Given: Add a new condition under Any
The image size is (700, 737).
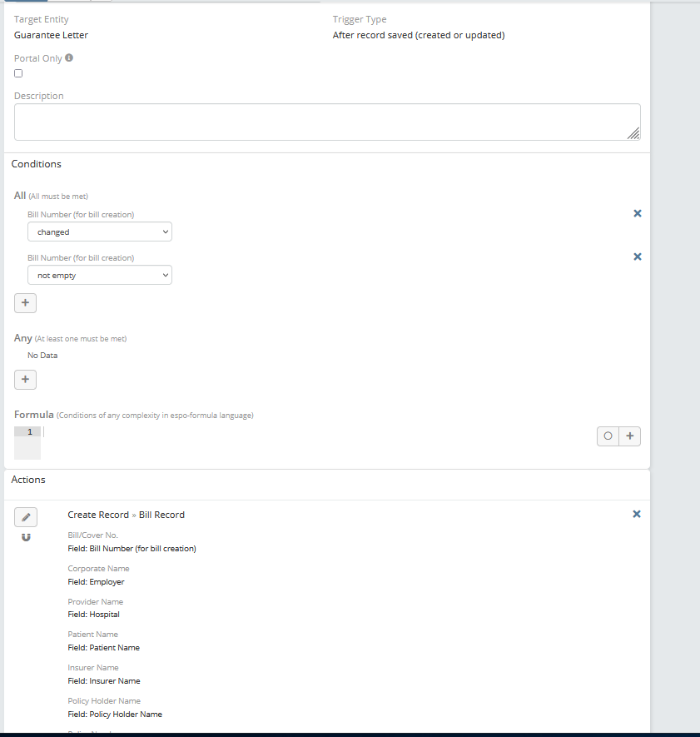Looking at the screenshot, I should (x=25, y=380).
